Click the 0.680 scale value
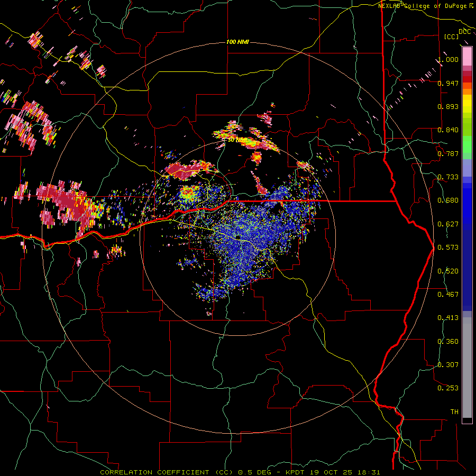Screen dimensions: 476x476 tap(448, 200)
